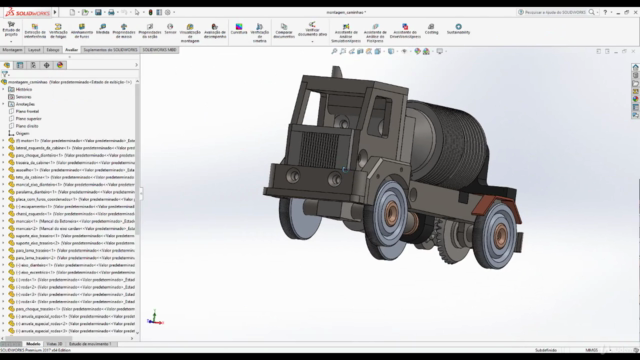Open Comparar documentos tool
The height and width of the screenshot is (360, 640).
(x=284, y=31)
